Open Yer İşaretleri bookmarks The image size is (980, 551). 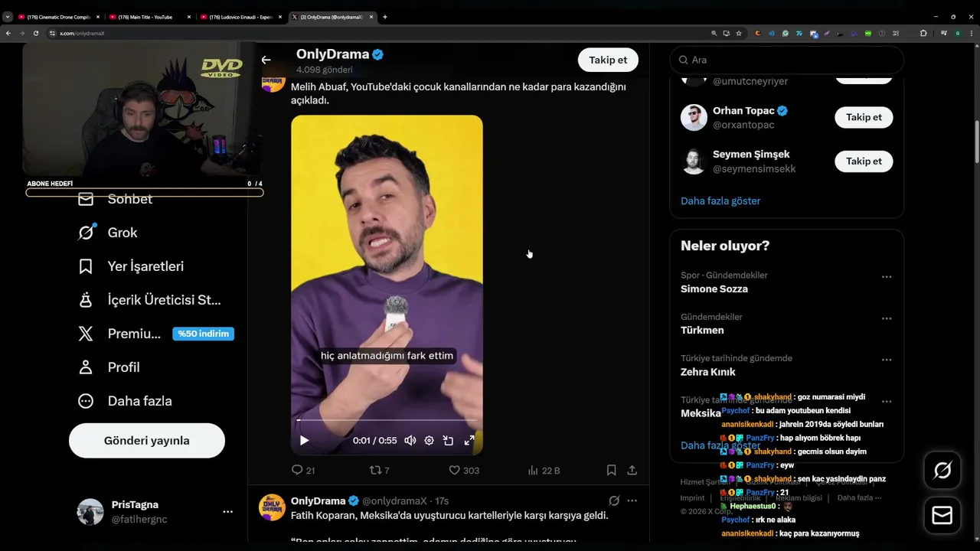(x=131, y=266)
